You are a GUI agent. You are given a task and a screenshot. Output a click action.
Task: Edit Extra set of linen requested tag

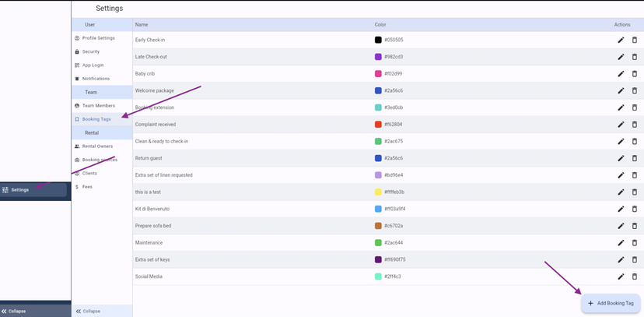coord(621,175)
